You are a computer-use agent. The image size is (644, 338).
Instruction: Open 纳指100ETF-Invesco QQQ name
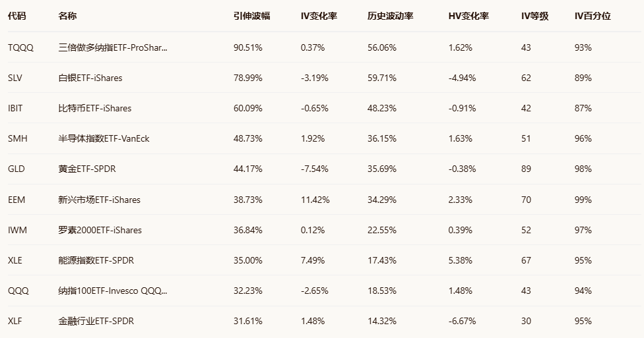[112, 291]
